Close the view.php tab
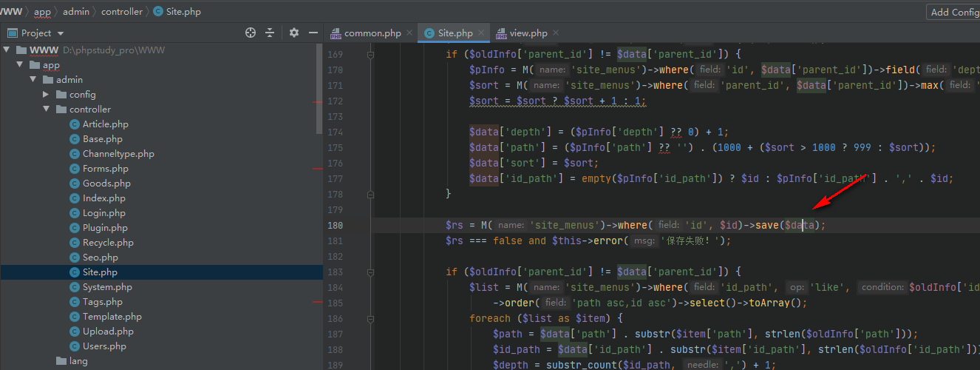Image resolution: width=980 pixels, height=370 pixels. (x=556, y=33)
